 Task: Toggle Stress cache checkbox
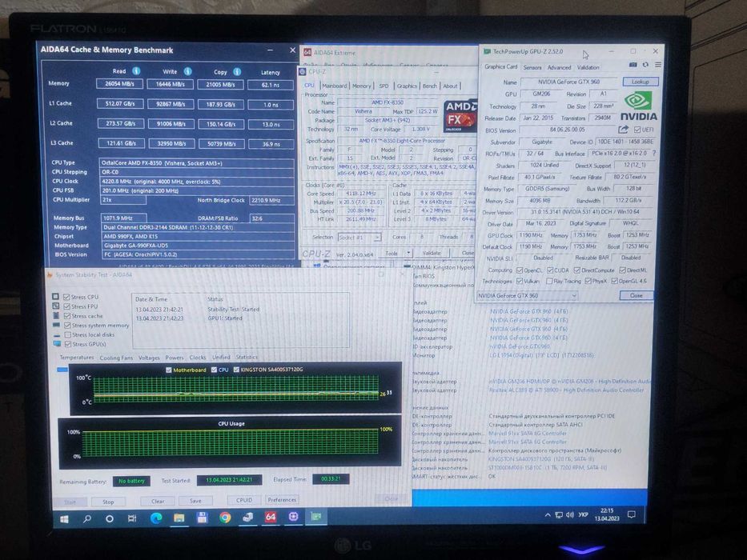[x=67, y=316]
